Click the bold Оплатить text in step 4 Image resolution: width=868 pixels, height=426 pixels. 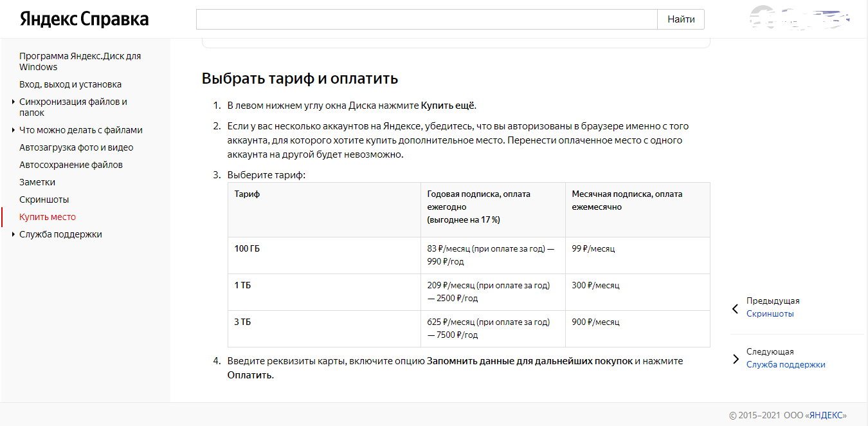tap(249, 375)
